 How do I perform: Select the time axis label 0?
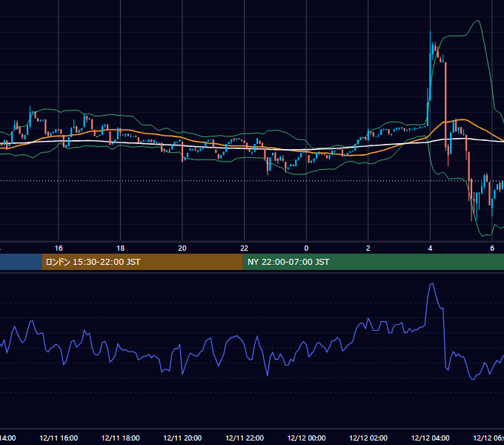[x=306, y=248]
